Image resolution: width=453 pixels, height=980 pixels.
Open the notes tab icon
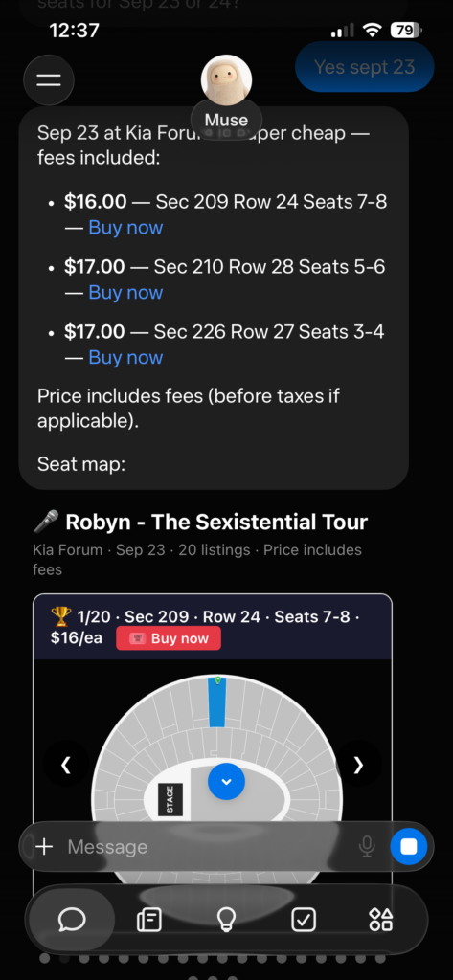tap(148, 920)
